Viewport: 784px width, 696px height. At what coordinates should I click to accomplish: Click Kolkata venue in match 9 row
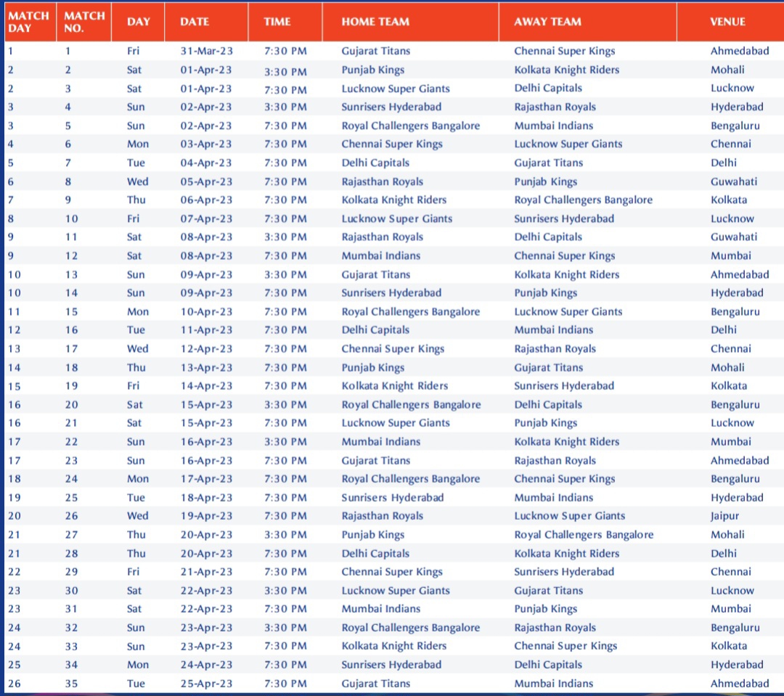[x=729, y=200]
